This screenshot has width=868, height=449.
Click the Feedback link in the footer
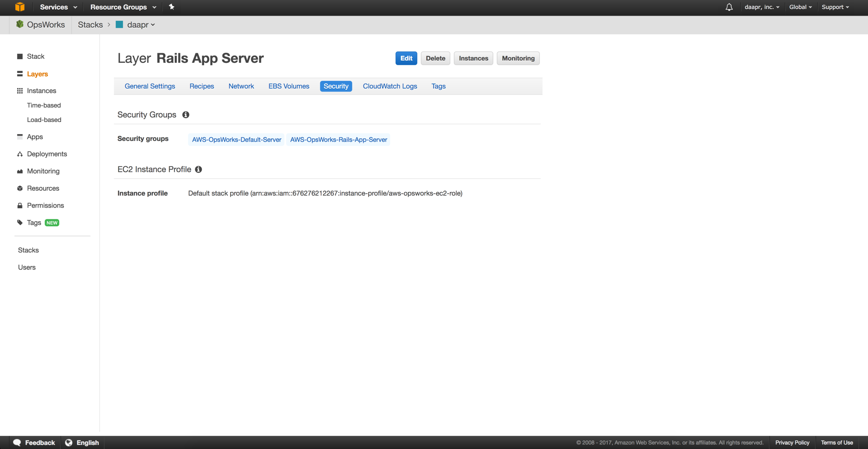click(40, 442)
